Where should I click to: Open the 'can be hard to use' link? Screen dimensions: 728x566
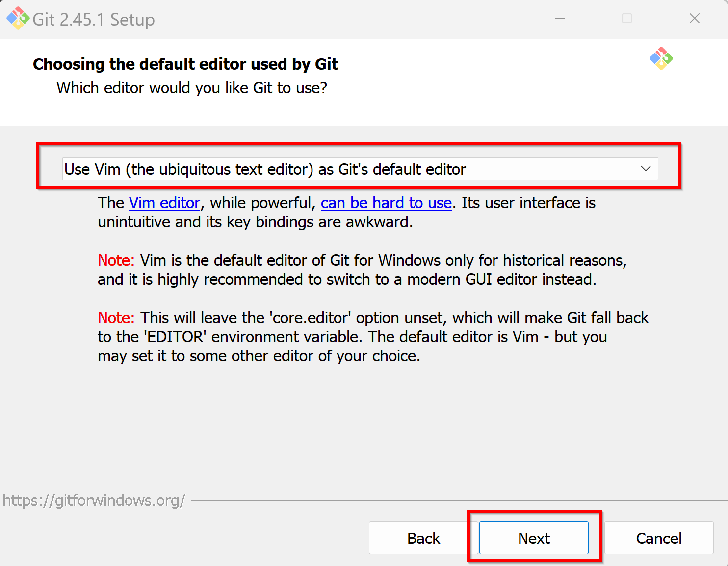[x=386, y=203]
